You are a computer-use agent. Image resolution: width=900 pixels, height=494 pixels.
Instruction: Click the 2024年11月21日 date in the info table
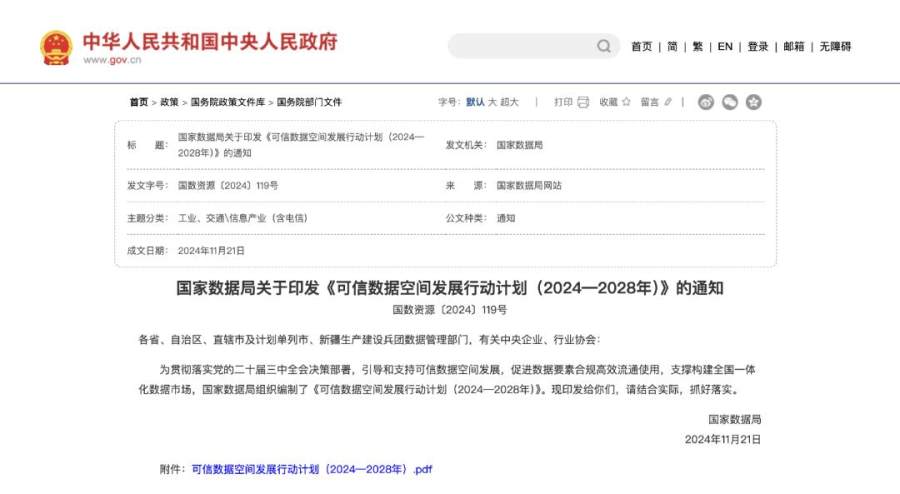211,251
